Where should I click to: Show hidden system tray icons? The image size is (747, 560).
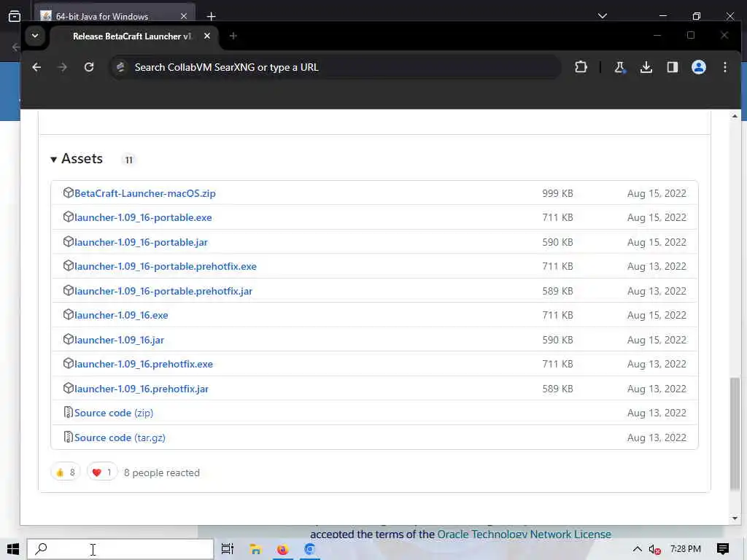(x=637, y=549)
